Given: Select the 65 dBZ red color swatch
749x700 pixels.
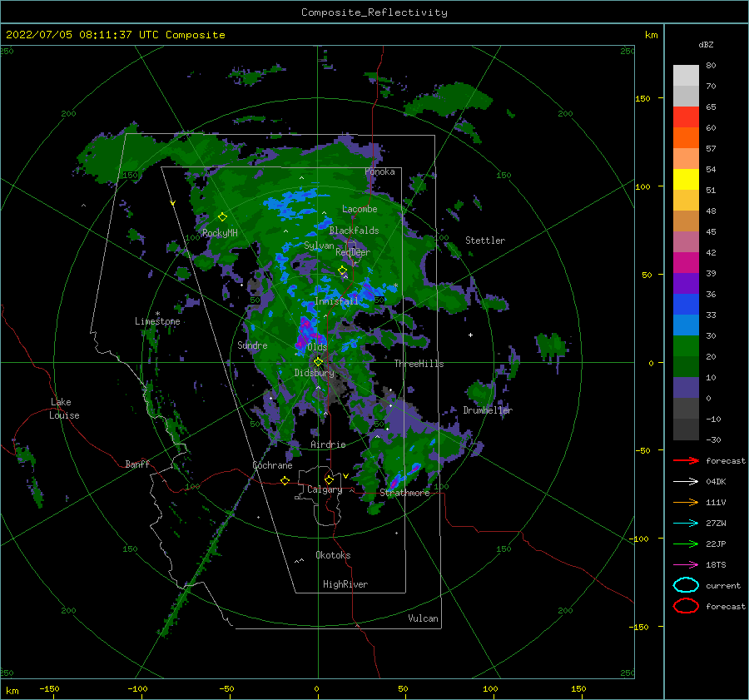Looking at the screenshot, I should click(x=686, y=117).
